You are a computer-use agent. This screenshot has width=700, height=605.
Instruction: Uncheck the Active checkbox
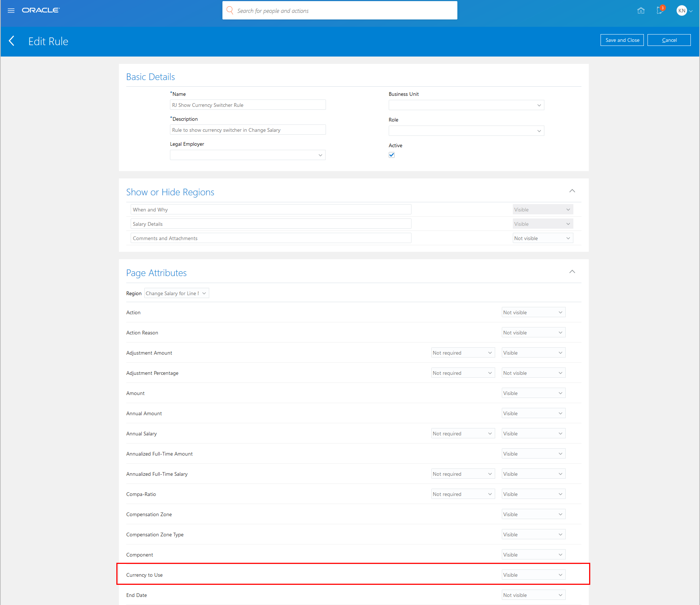pyautogui.click(x=392, y=155)
